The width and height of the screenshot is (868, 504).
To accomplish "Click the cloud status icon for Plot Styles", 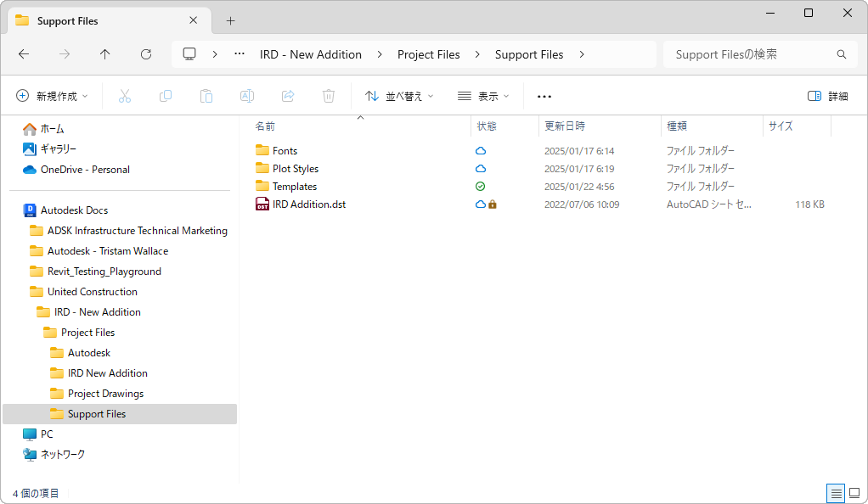I will pos(481,168).
